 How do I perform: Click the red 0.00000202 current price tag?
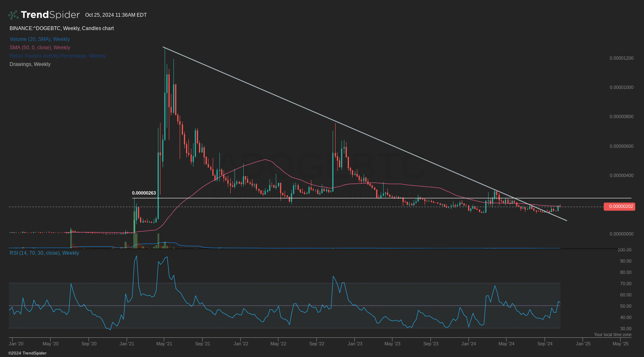coord(619,206)
